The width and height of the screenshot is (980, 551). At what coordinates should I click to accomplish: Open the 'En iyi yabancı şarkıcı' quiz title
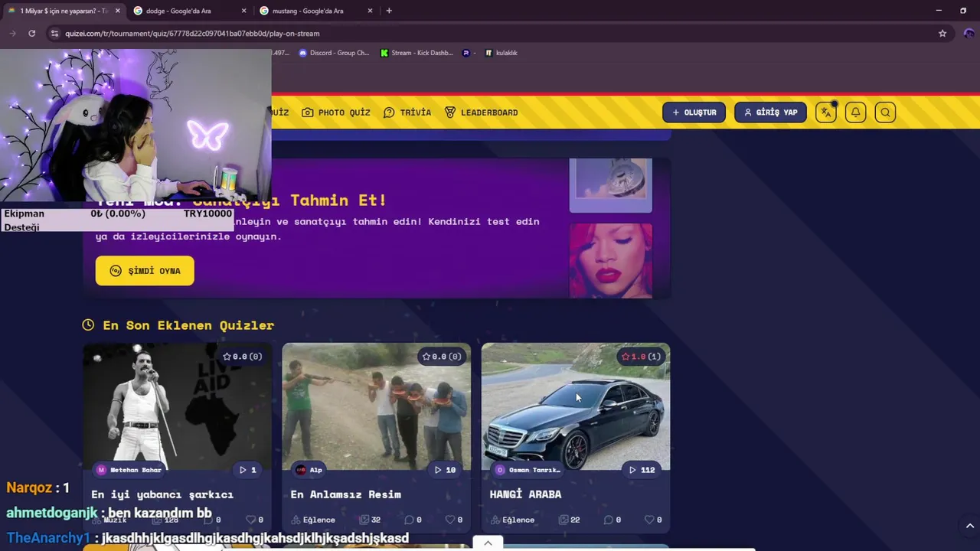[162, 494]
